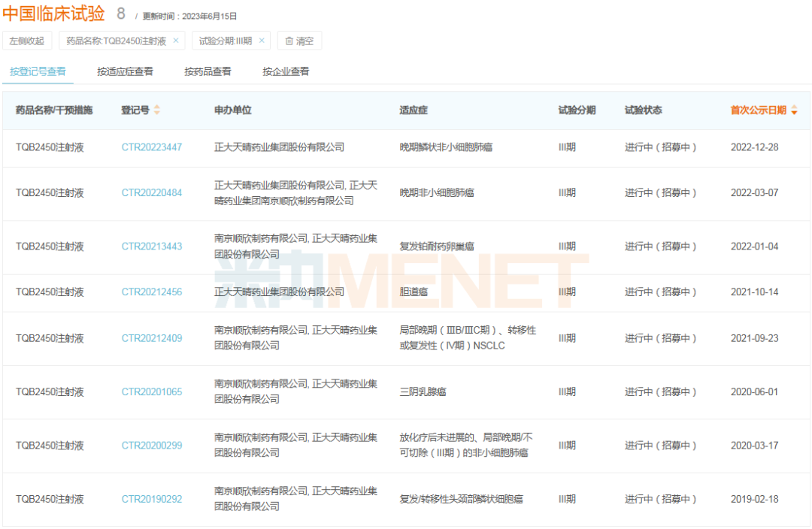Click sponsor cell in the CTR20220484 row
812x529 pixels.
point(295,192)
